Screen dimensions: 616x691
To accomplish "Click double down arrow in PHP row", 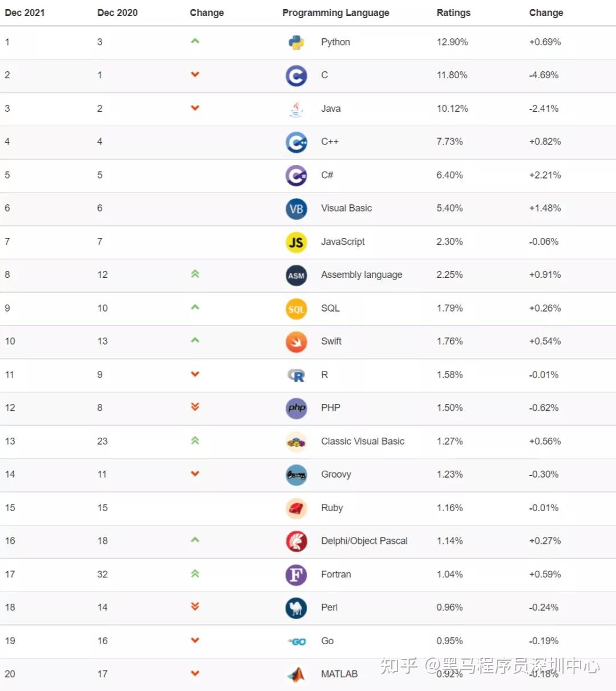I will (195, 407).
